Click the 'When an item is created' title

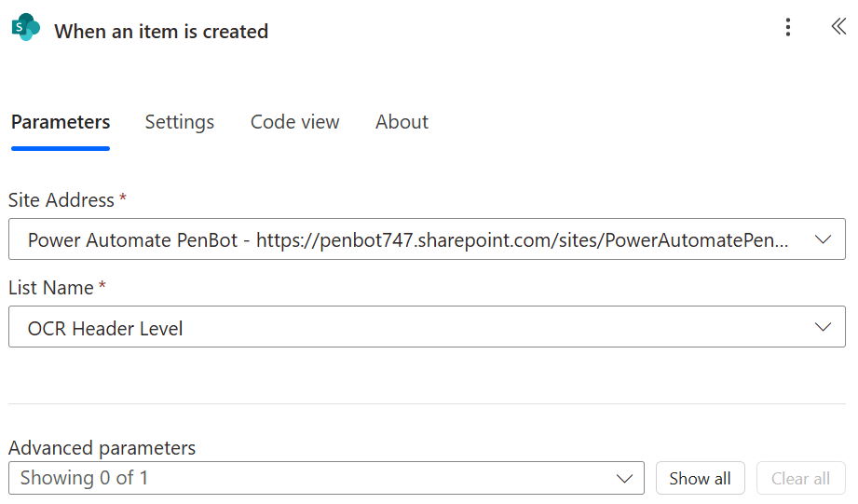click(161, 32)
